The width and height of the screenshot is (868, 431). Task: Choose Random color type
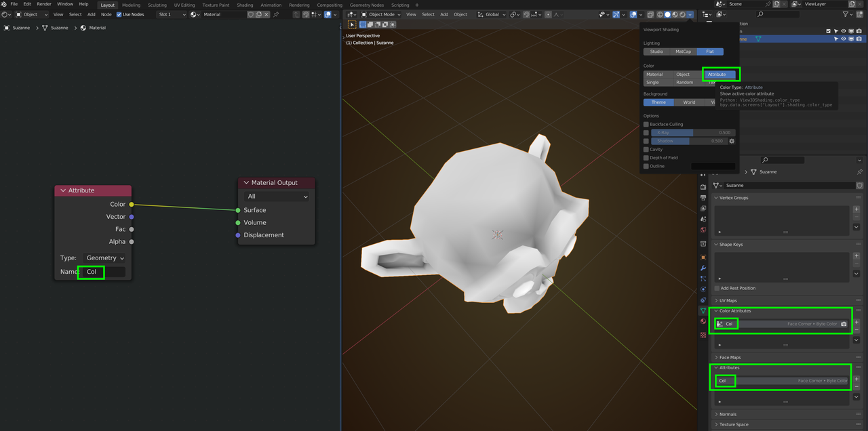tap(684, 82)
